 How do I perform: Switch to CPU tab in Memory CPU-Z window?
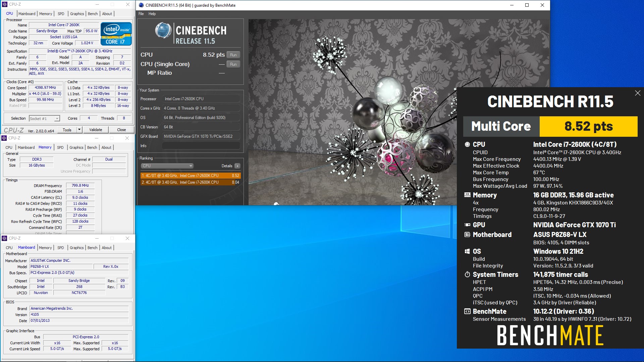(x=9, y=147)
